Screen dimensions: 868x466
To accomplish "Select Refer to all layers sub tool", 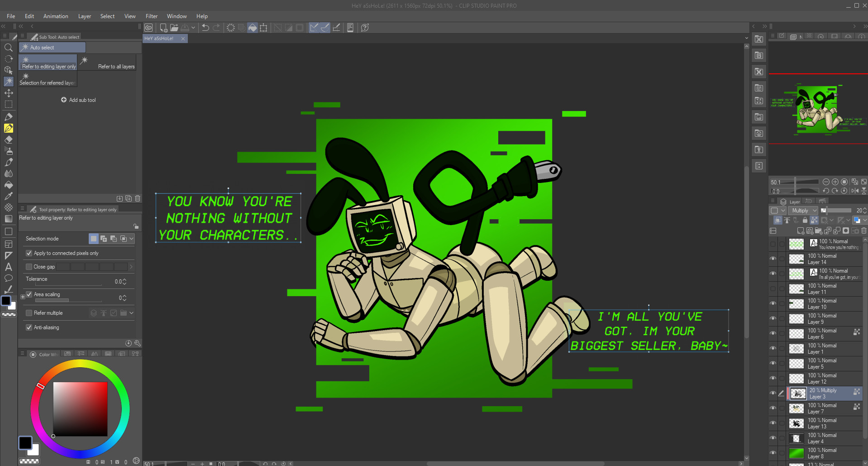I will point(108,62).
